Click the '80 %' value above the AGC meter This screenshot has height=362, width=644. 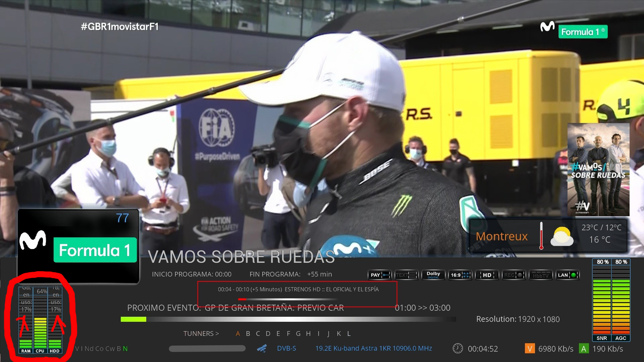[621, 262]
